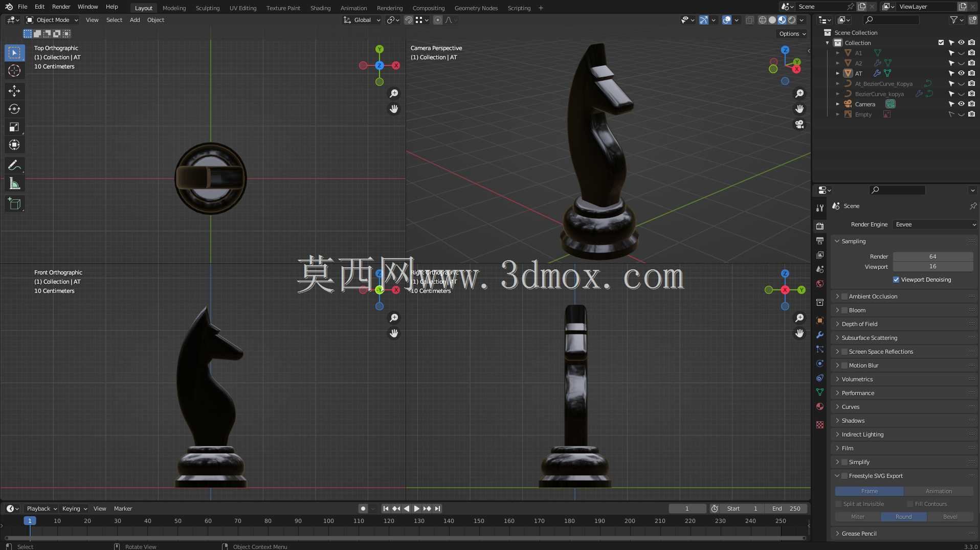The width and height of the screenshot is (980, 550).
Task: Switch to Shading workspace tab
Action: coord(320,8)
